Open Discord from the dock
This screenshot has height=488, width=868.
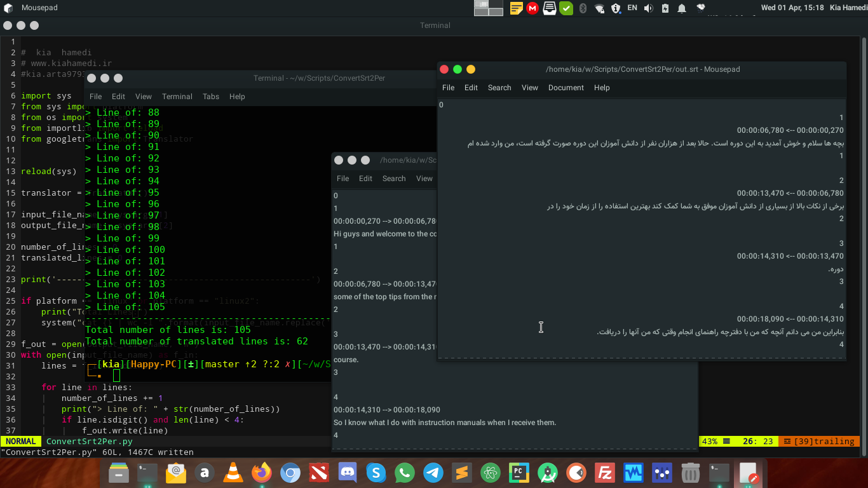click(x=348, y=473)
